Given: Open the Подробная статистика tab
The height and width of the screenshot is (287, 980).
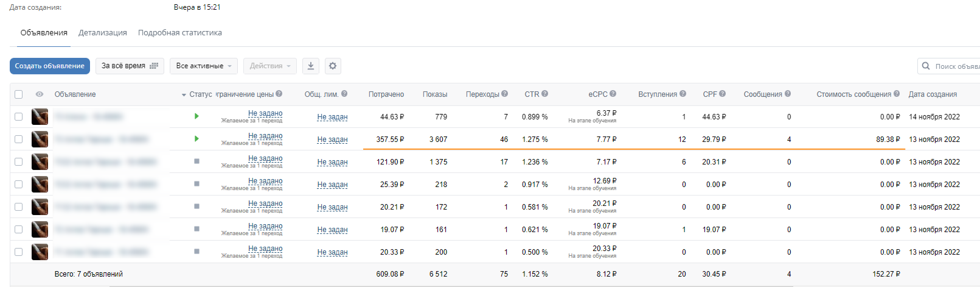Looking at the screenshot, I should pyautogui.click(x=180, y=33).
